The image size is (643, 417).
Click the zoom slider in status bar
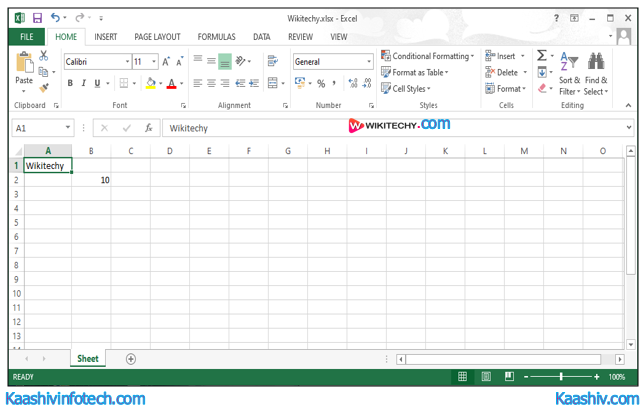coord(562,377)
